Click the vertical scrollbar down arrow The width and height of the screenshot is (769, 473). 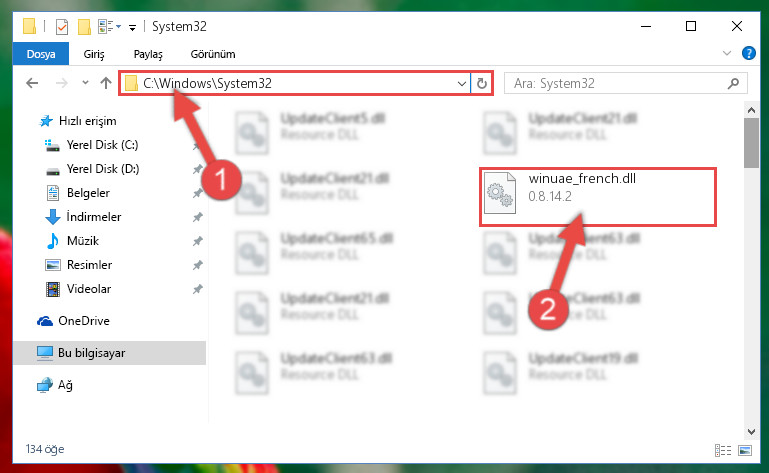pos(751,432)
